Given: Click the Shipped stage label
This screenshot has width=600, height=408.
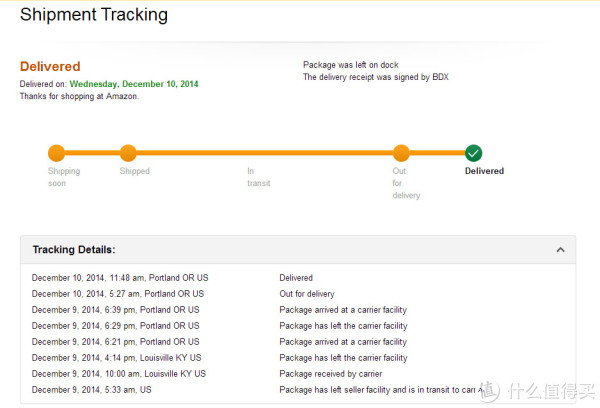Looking at the screenshot, I should pos(134,171).
